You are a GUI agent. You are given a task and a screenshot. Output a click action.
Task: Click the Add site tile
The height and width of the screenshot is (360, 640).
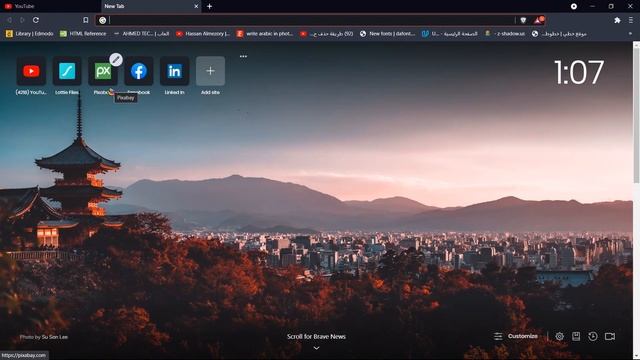coord(210,71)
